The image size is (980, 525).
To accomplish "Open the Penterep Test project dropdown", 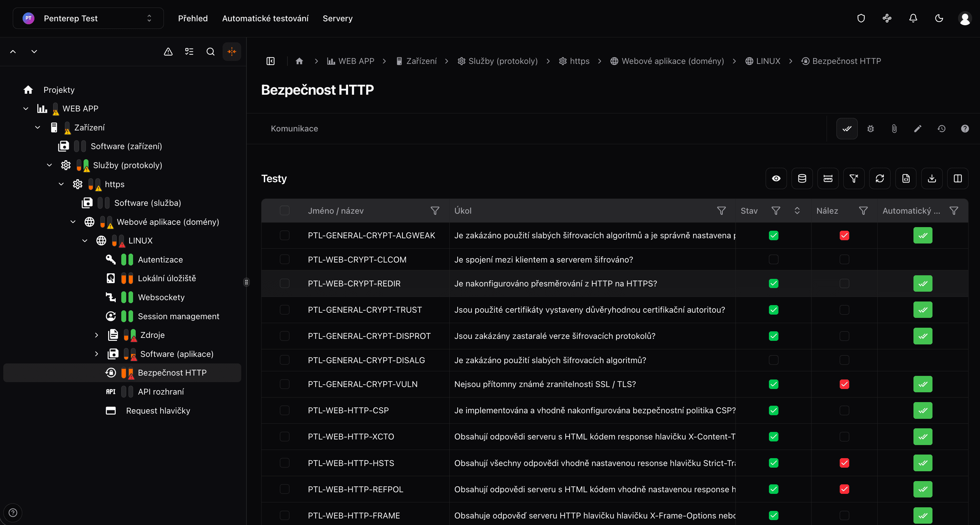I will point(88,18).
